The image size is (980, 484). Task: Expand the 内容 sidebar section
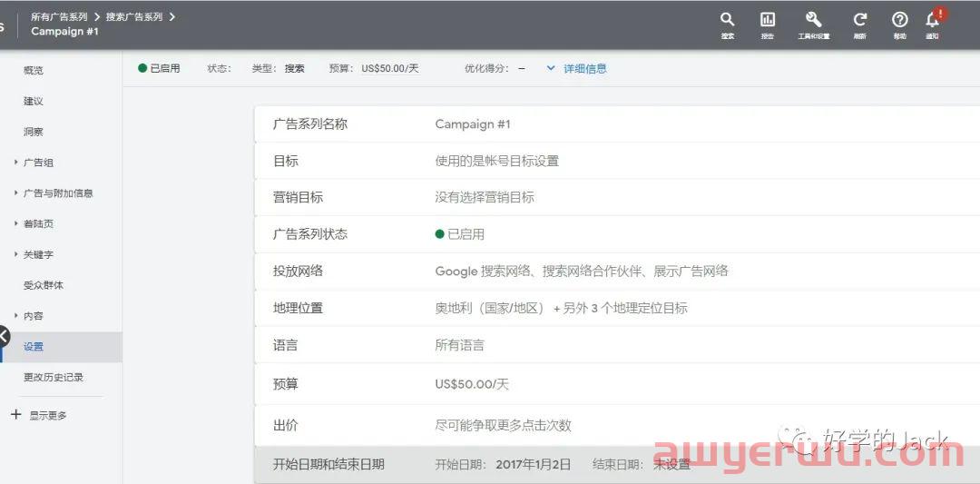15,316
